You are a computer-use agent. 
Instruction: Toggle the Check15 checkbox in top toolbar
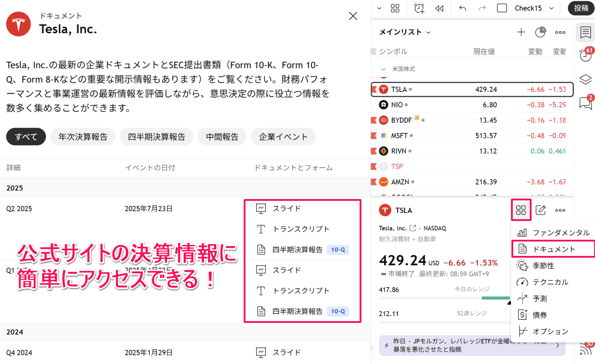(x=502, y=8)
